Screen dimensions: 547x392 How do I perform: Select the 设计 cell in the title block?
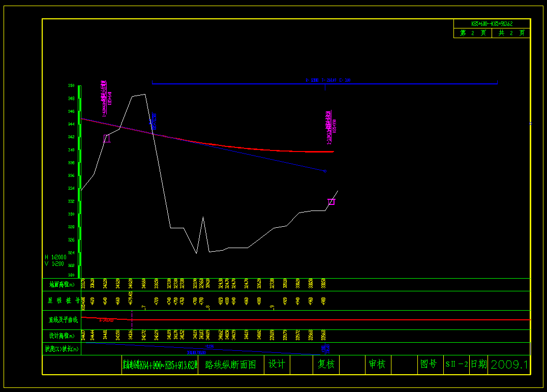277,365
